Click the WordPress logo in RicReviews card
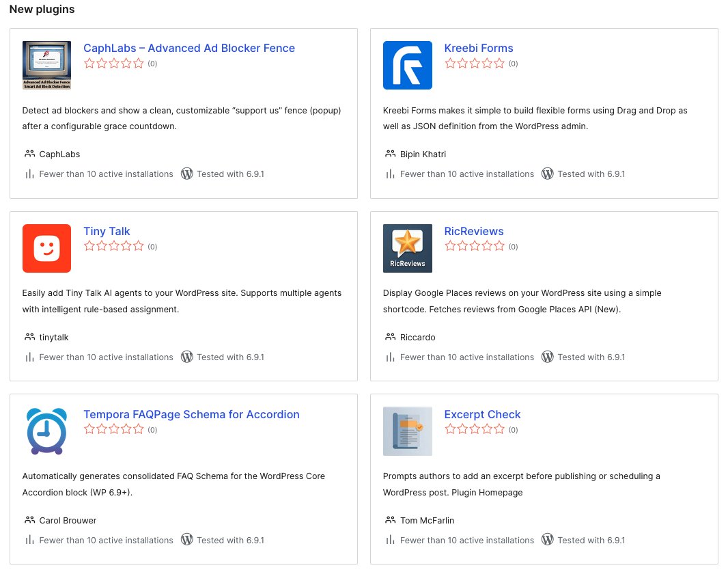The width and height of the screenshot is (728, 572). click(548, 357)
